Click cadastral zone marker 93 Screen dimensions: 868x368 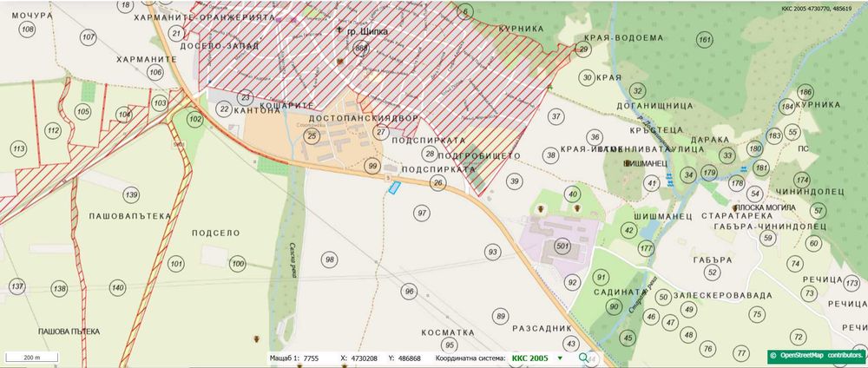click(x=493, y=252)
